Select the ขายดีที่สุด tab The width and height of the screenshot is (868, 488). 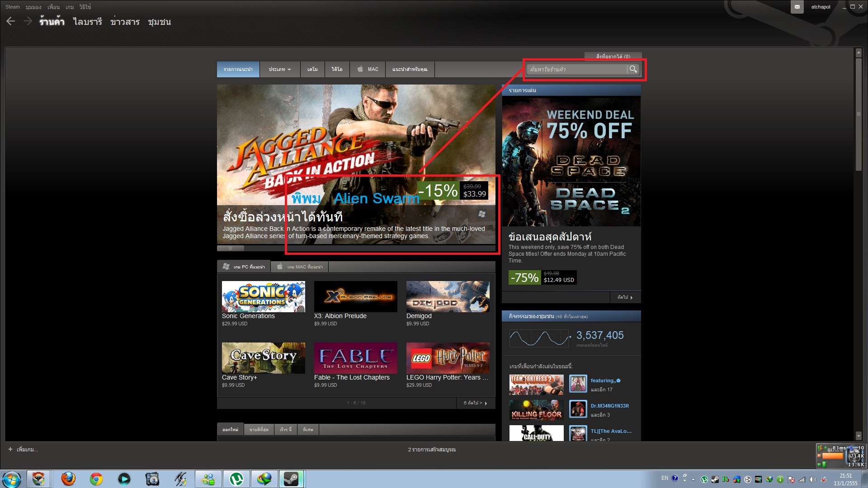click(259, 429)
